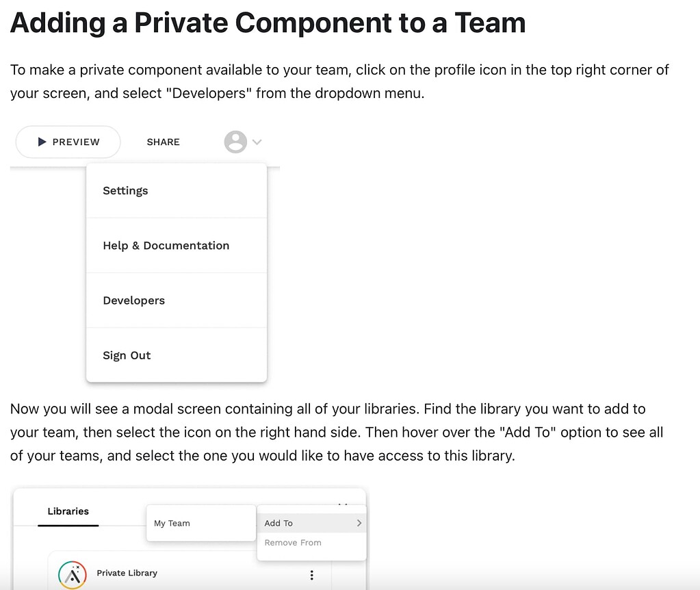This screenshot has height=590, width=700.
Task: Choose "Help & Documentation" from the menu
Action: click(166, 245)
